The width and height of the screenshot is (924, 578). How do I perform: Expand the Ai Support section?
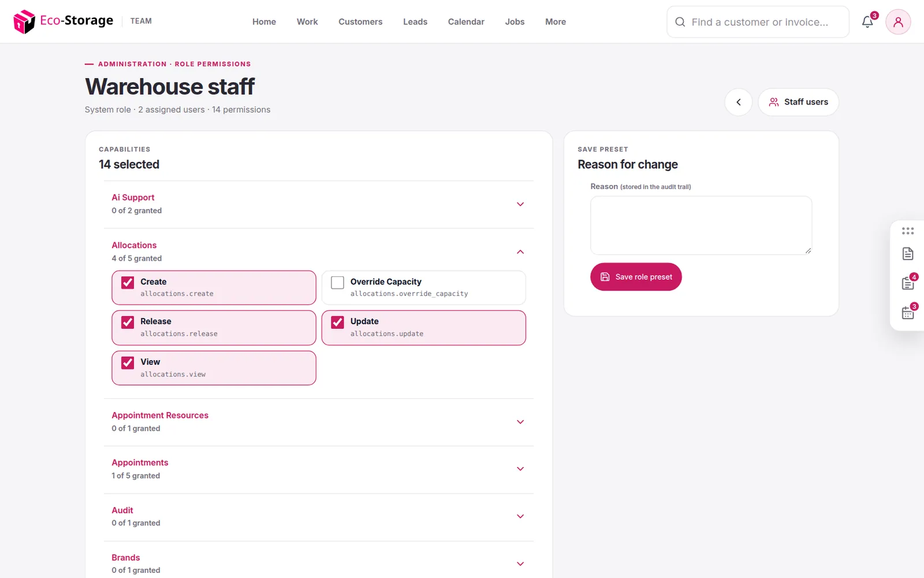click(319, 204)
